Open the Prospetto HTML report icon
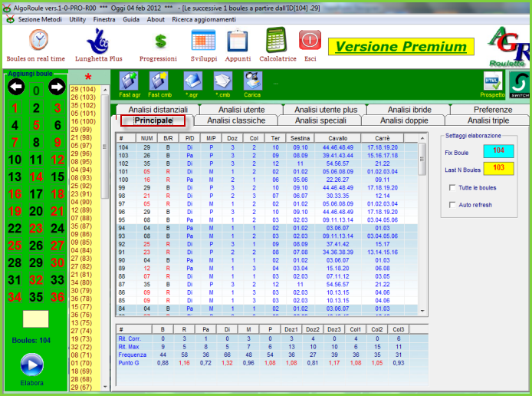Image resolution: width=532 pixels, height=396 pixels. [493, 81]
